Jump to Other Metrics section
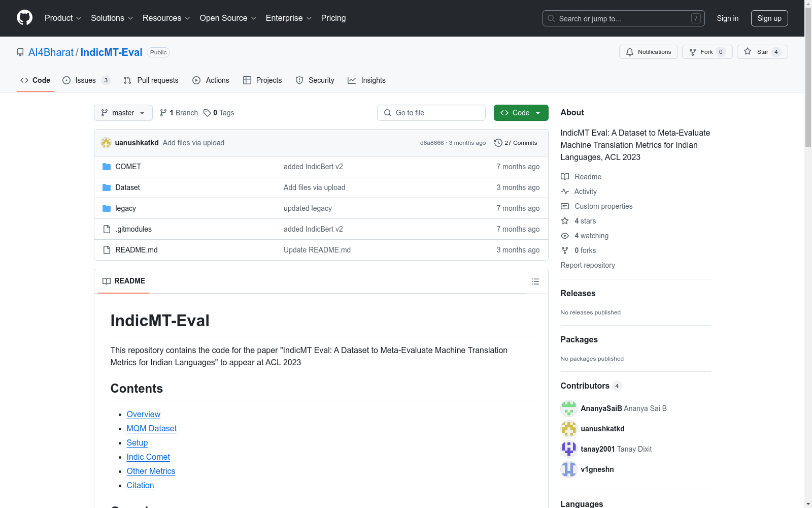This screenshot has height=508, width=812. coord(151,471)
